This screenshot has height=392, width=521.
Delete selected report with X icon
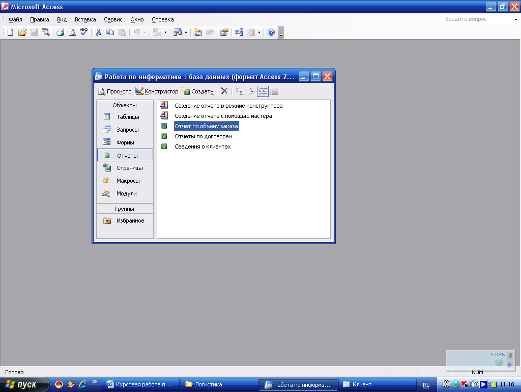pos(224,91)
